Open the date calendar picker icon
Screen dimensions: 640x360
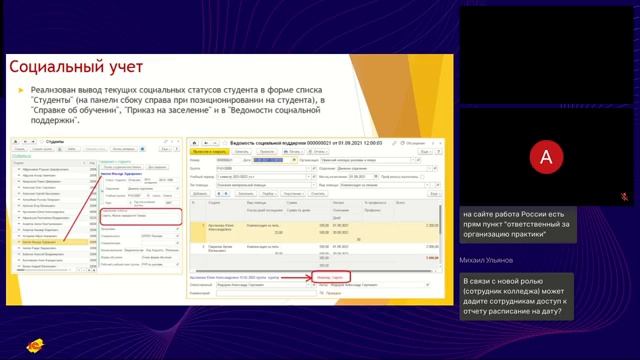(294, 160)
